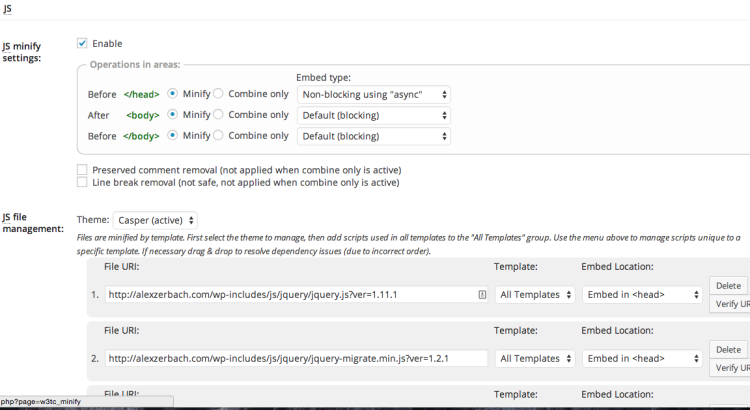The image size is (750, 410).
Task: Delete the jquery-migrate.min.js file entry
Action: coord(728,350)
